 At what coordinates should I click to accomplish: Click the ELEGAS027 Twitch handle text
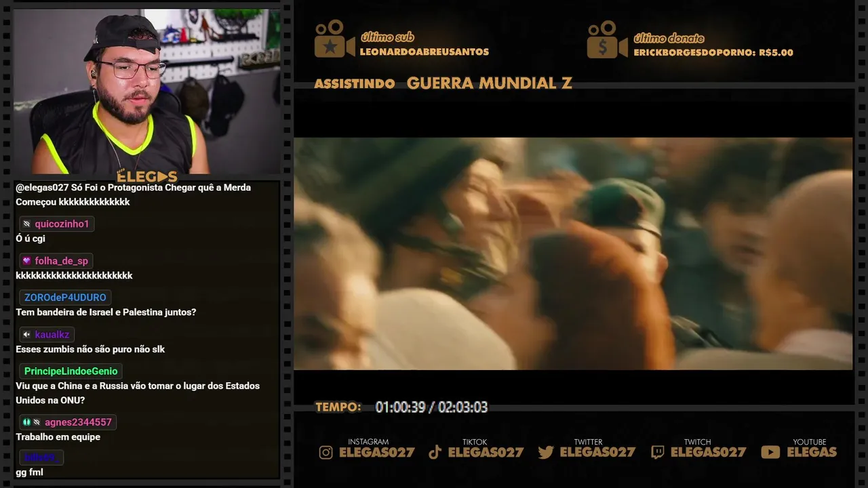[709, 452]
